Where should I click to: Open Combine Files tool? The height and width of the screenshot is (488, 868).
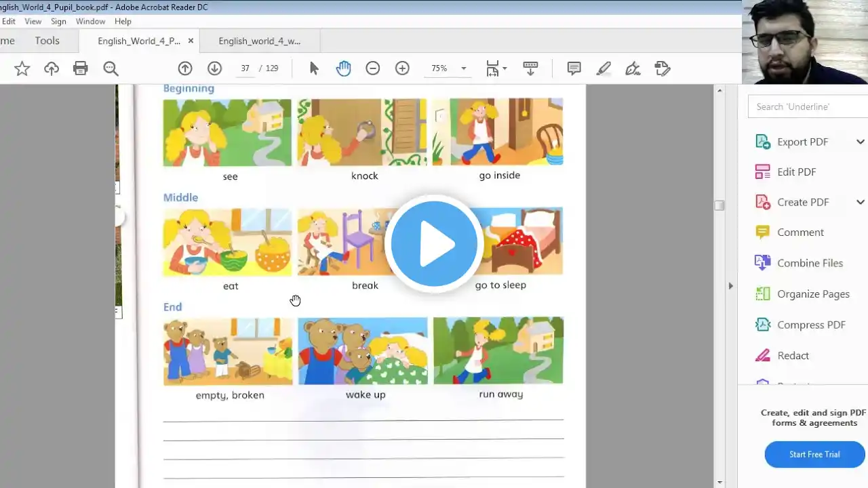click(810, 263)
